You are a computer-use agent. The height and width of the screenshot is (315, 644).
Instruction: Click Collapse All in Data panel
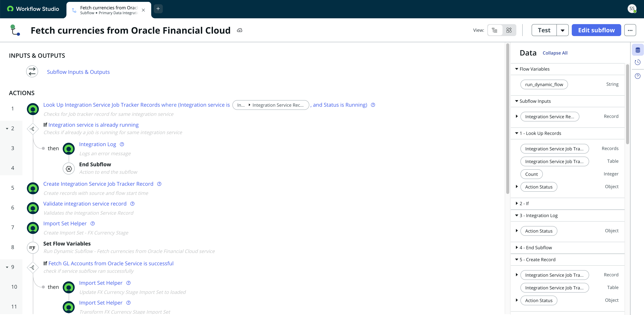point(555,53)
